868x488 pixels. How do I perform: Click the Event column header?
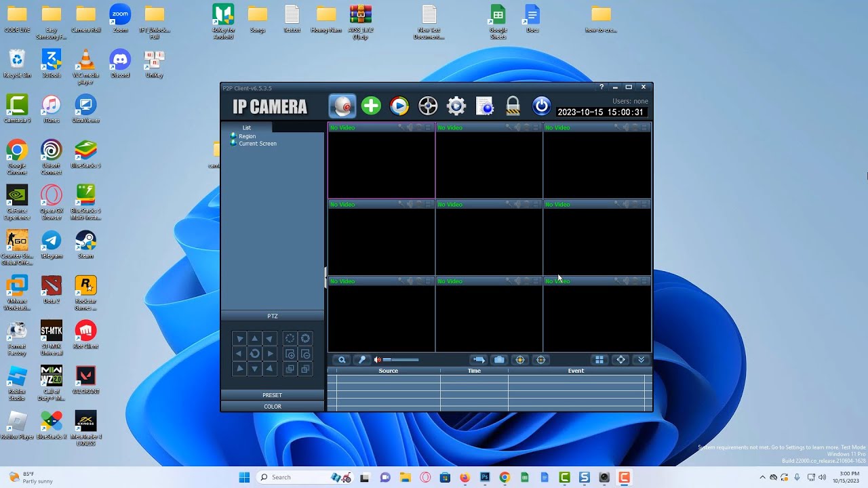[576, 371]
